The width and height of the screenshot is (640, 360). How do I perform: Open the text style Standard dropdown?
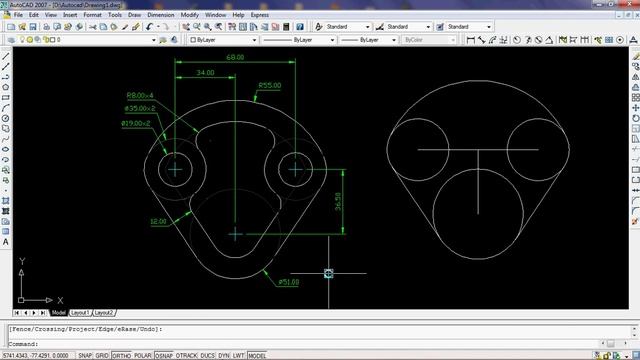[367, 27]
